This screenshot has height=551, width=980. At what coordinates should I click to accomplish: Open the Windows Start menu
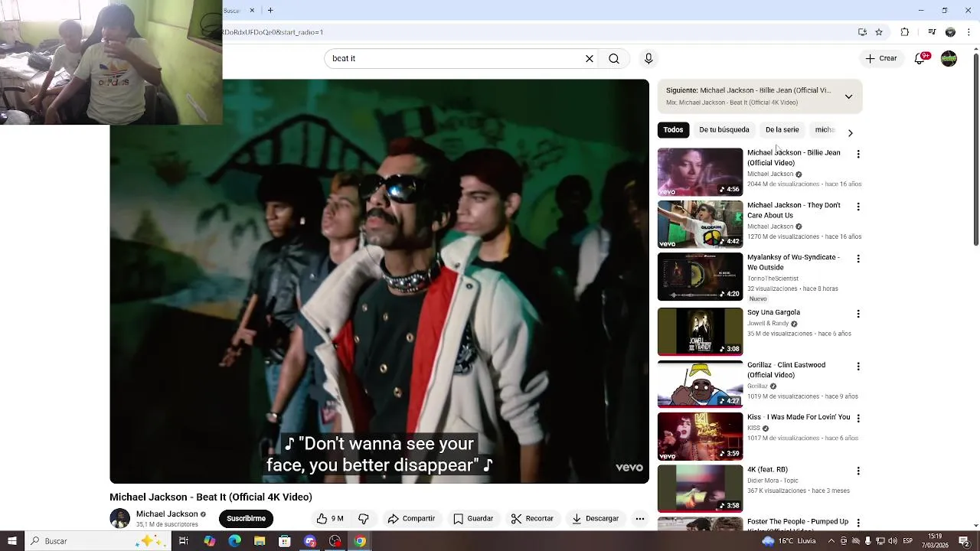tap(11, 541)
